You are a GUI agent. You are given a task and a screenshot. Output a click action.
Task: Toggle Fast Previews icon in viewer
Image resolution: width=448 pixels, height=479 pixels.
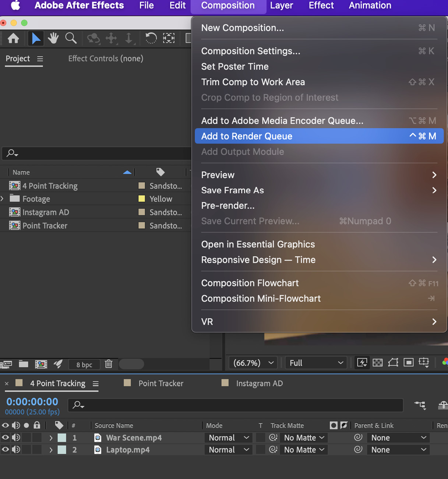click(362, 363)
